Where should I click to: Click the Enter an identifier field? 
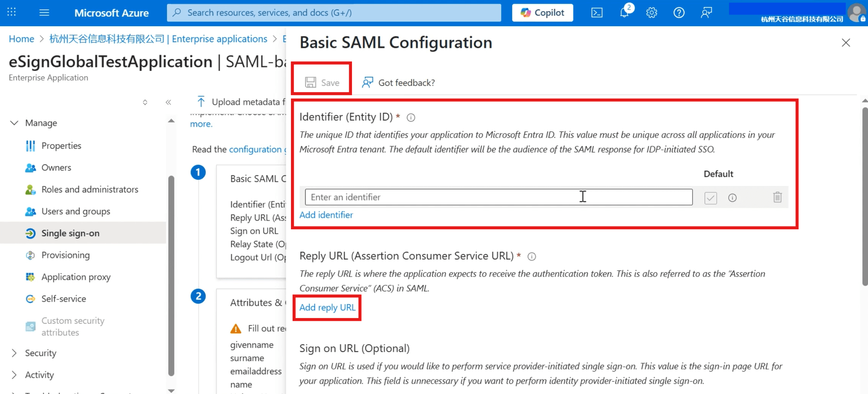(499, 197)
